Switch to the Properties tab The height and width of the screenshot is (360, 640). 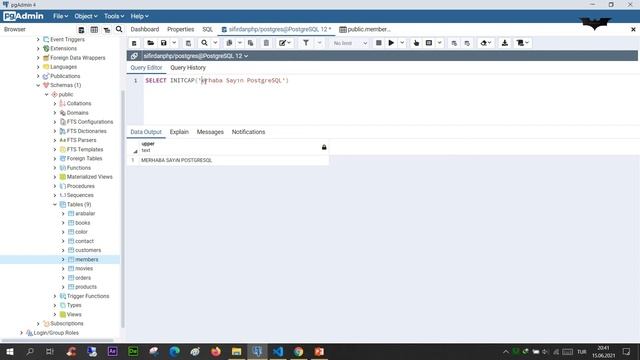[181, 29]
